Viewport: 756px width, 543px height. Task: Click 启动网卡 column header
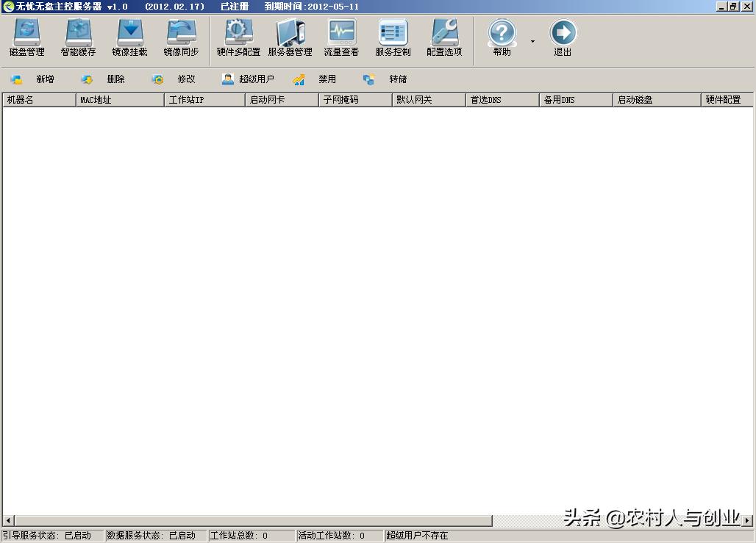(x=282, y=100)
